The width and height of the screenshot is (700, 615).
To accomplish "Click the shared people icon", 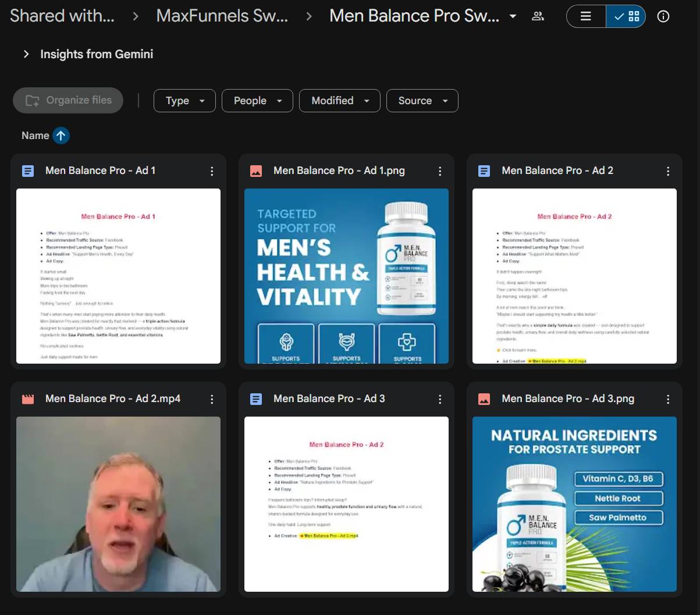I will pos(538,16).
